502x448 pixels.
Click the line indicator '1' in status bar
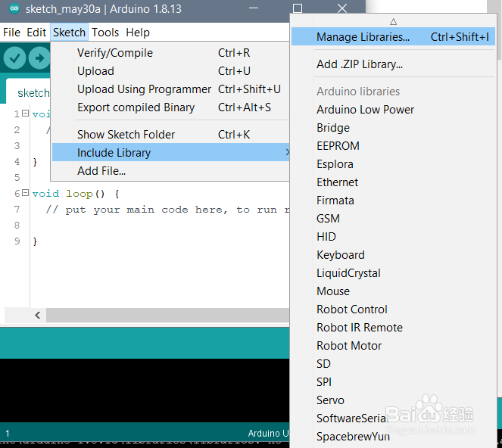[x=7, y=434]
